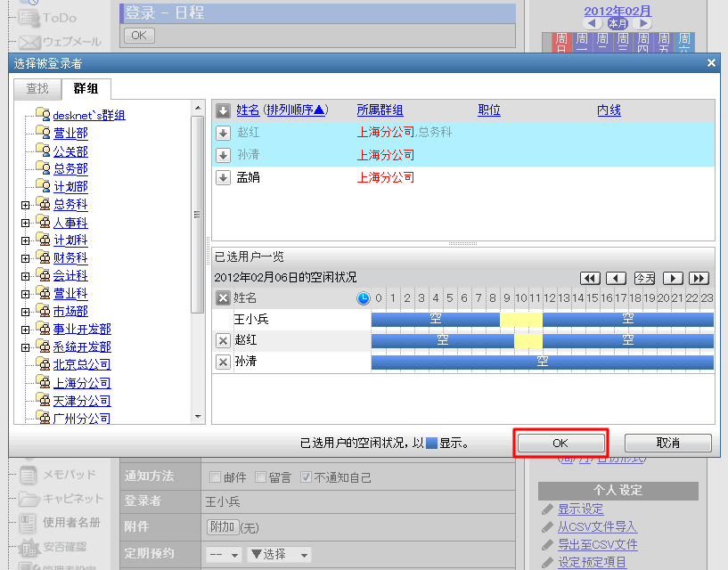Expand the 市场部 tree node
The width and height of the screenshot is (728, 570).
(26, 312)
